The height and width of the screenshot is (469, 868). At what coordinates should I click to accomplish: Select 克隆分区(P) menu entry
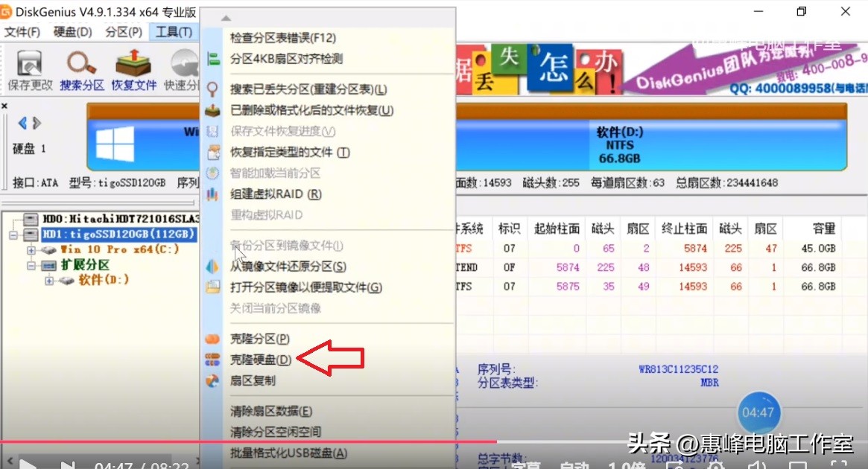coord(259,339)
